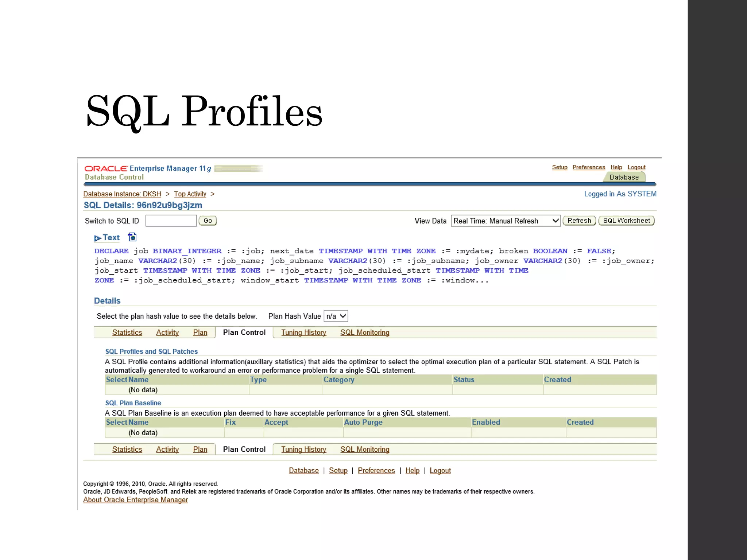The height and width of the screenshot is (560, 747).
Task: Click the Switch to SQL ID input field
Action: point(171,221)
